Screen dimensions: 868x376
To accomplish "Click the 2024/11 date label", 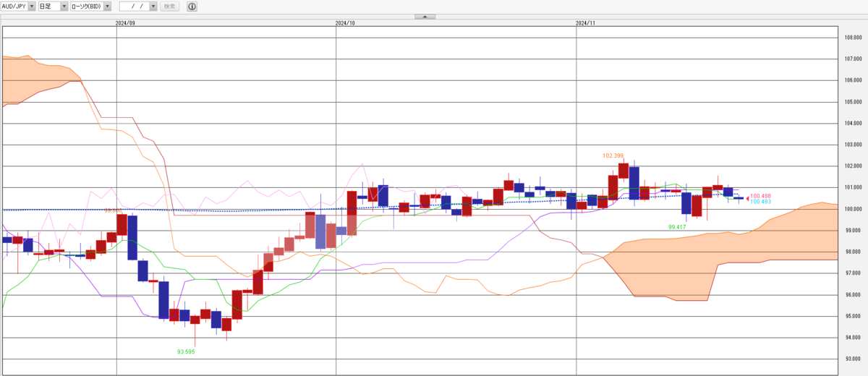I will pyautogui.click(x=584, y=23).
